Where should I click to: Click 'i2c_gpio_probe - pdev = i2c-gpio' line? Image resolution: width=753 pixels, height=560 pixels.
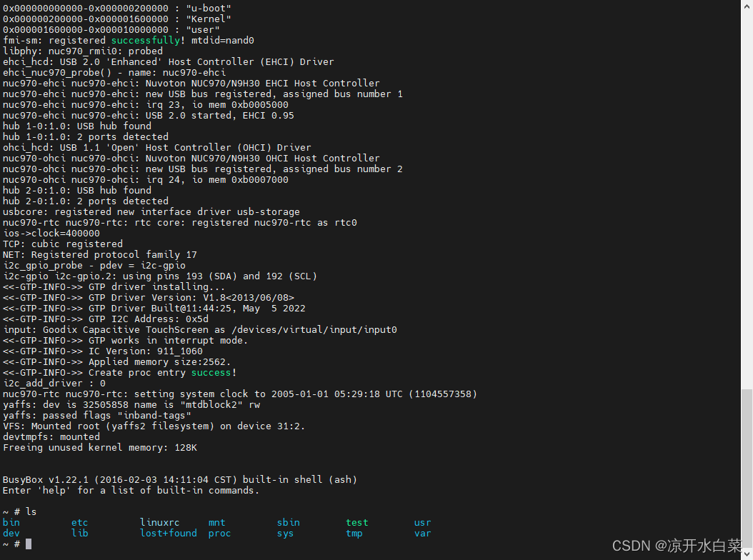pos(94,265)
